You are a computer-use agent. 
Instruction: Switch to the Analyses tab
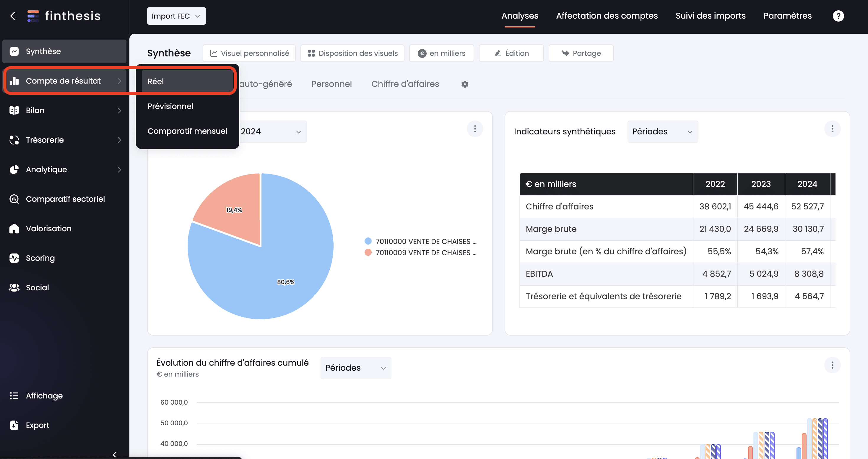(x=520, y=16)
